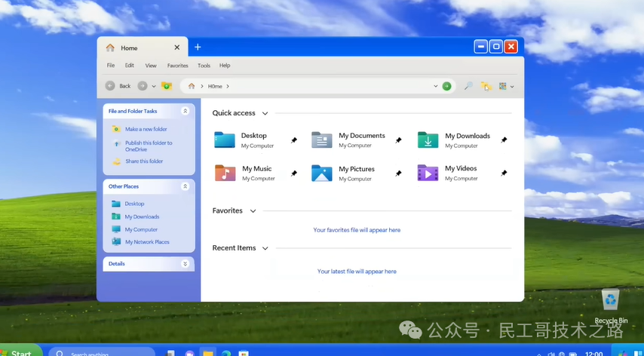Viewport: 644px width, 356px height.
Task: Click the Folders view toolbar icon
Action: (486, 86)
